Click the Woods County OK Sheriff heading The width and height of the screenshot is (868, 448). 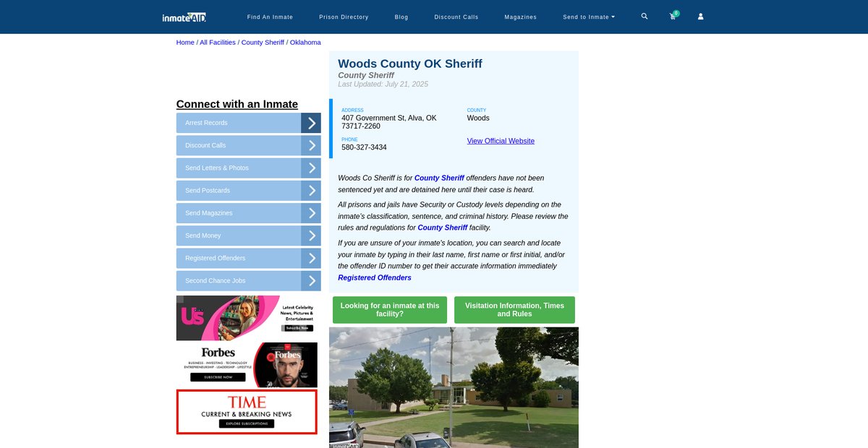[410, 64]
